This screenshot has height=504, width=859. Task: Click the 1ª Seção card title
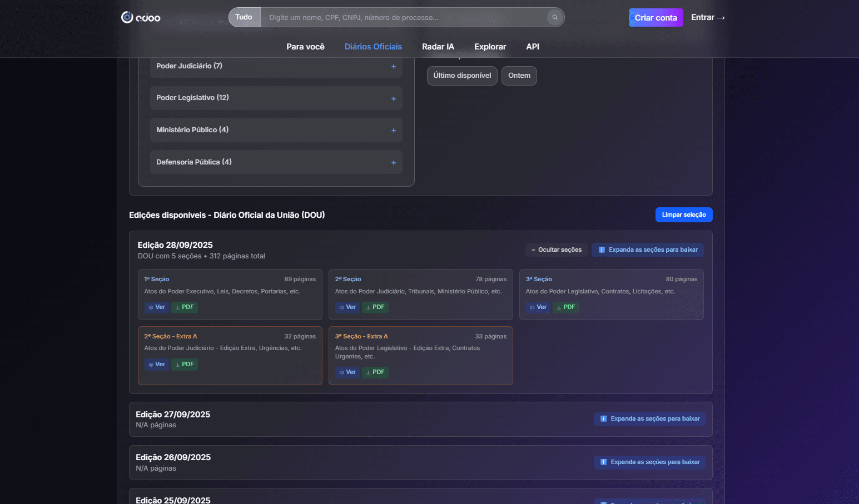[157, 280]
